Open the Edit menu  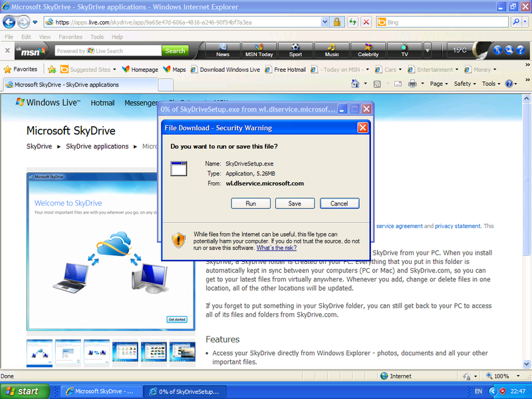point(26,37)
